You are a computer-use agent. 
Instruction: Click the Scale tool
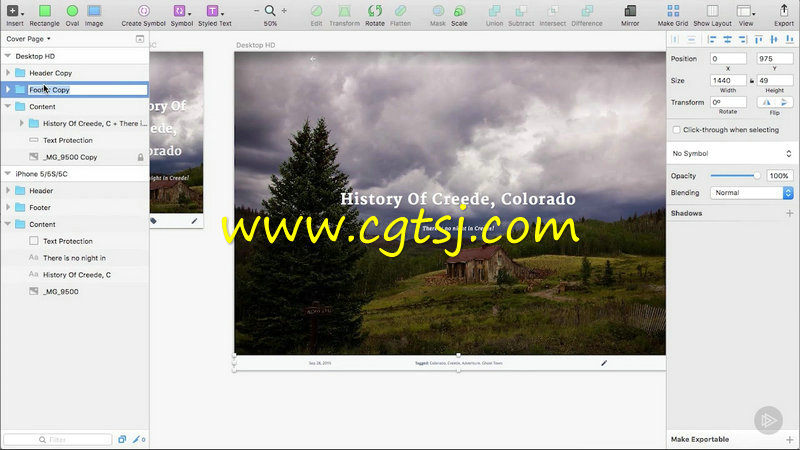click(x=459, y=15)
